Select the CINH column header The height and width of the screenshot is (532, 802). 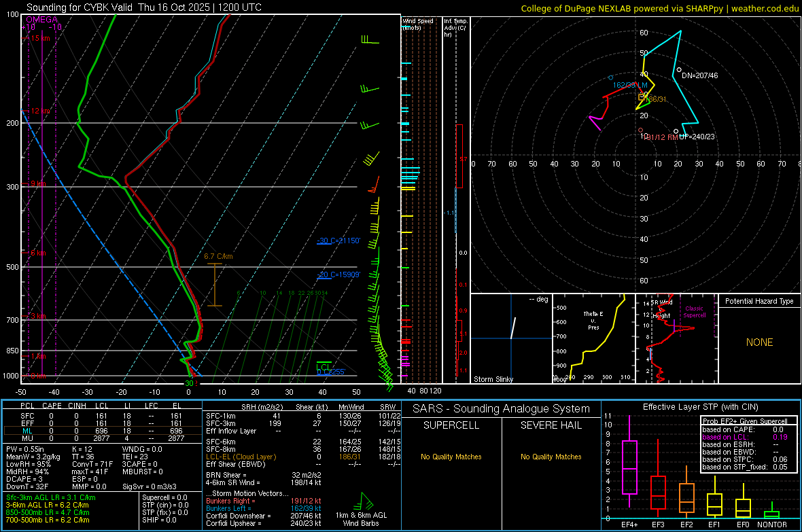(77, 406)
